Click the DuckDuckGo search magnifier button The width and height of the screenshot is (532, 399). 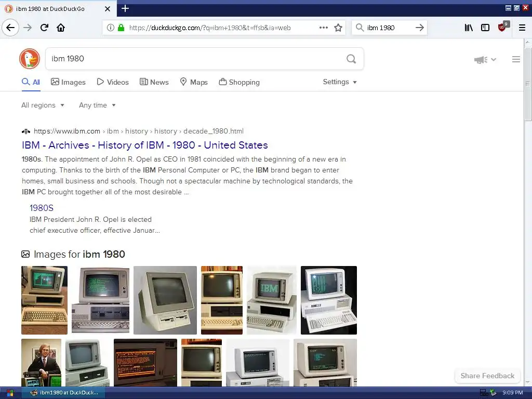[351, 59]
